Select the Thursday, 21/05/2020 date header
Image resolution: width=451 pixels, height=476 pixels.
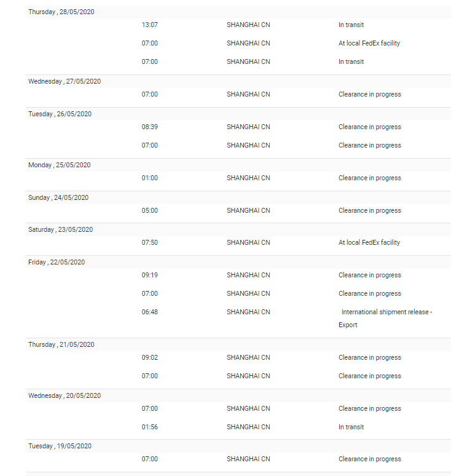(61, 345)
